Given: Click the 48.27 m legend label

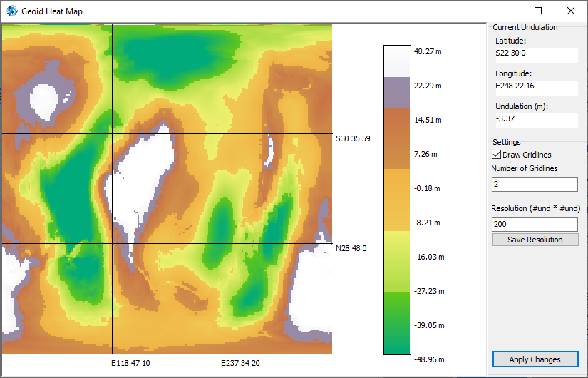Looking at the screenshot, I should [428, 51].
